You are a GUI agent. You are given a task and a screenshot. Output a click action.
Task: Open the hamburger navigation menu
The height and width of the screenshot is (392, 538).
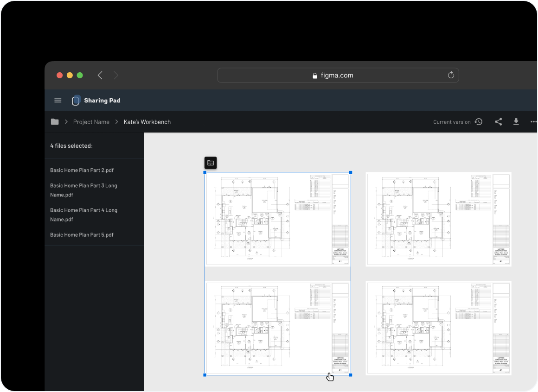58,100
